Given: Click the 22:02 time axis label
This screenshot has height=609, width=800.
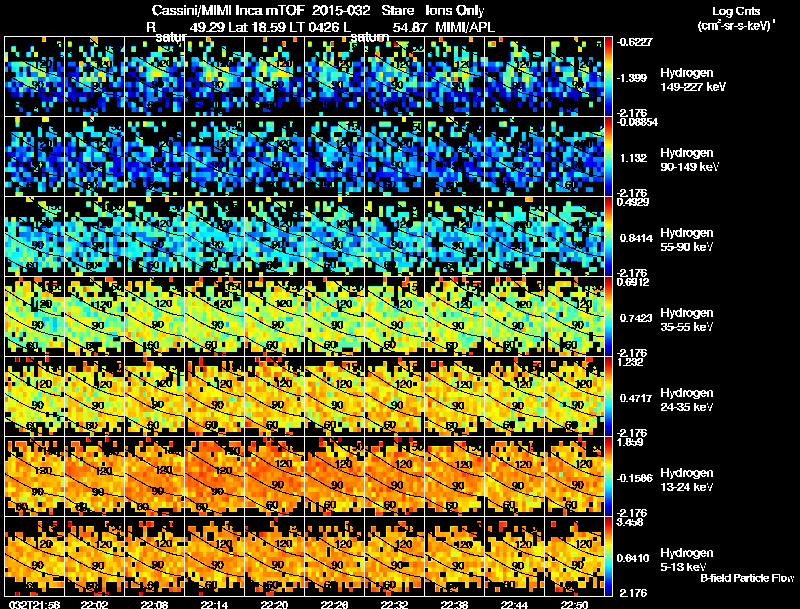Looking at the screenshot, I should (x=95, y=604).
